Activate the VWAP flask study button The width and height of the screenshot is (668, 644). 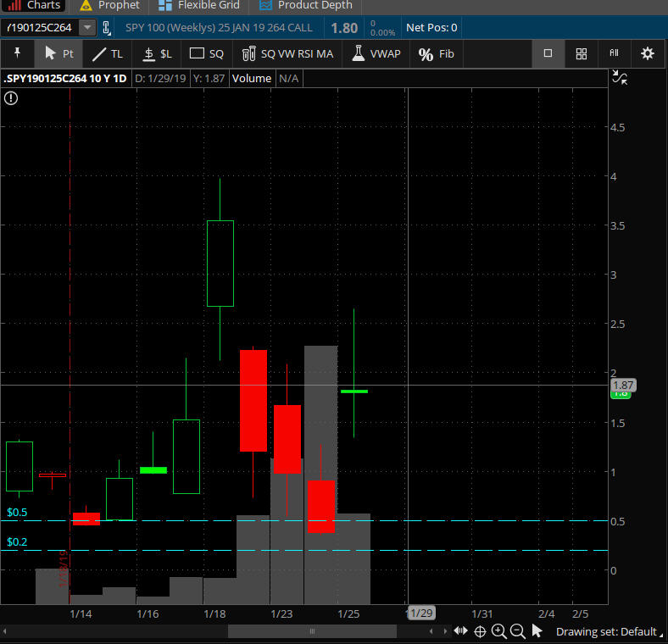376,53
